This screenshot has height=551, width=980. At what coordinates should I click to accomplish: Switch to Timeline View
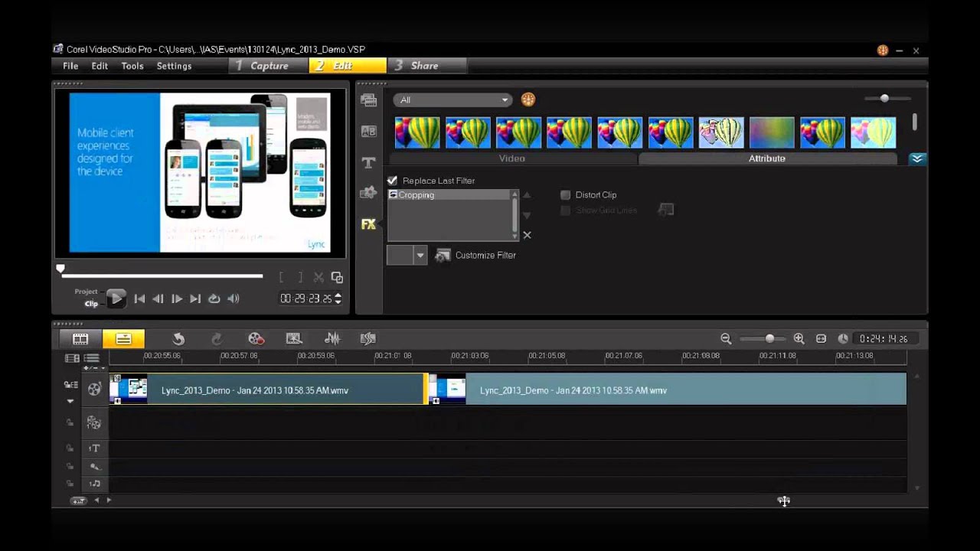tap(123, 338)
